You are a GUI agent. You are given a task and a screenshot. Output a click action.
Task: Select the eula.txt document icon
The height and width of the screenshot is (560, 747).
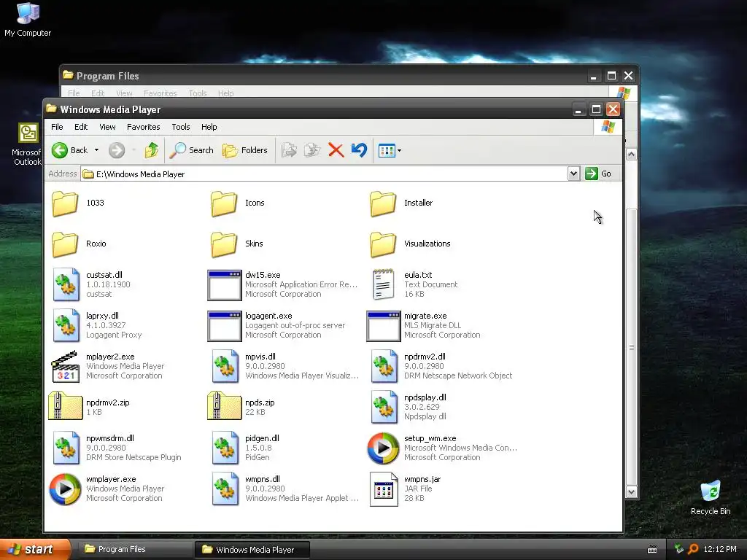click(x=384, y=284)
